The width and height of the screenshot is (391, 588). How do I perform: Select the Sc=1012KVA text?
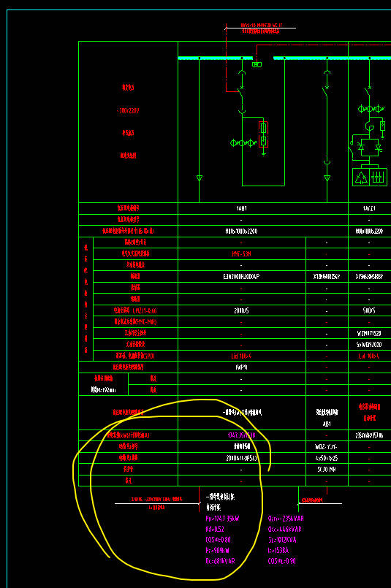[x=282, y=540]
